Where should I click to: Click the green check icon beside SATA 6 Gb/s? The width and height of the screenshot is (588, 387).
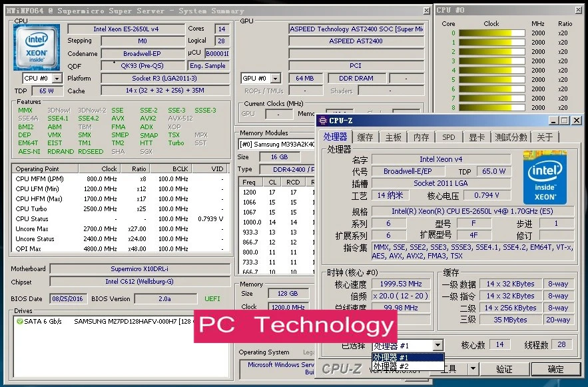point(19,321)
